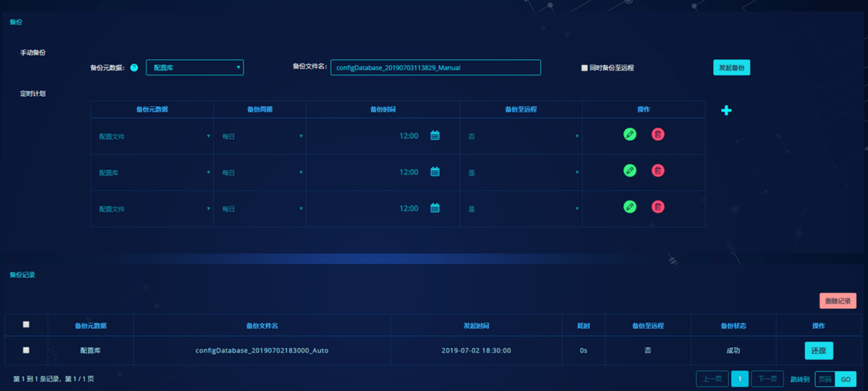
Task: Click the help icon beside 备份元数据
Action: [134, 67]
